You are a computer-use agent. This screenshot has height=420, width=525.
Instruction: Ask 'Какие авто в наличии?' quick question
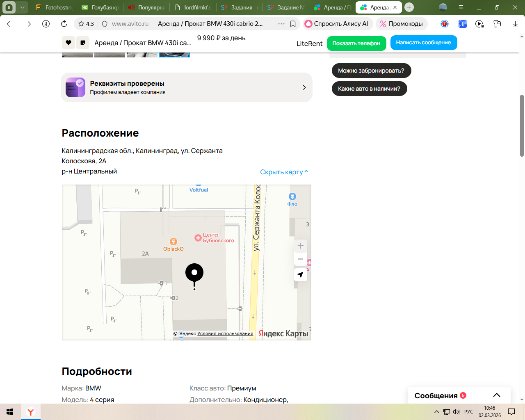coord(369,89)
